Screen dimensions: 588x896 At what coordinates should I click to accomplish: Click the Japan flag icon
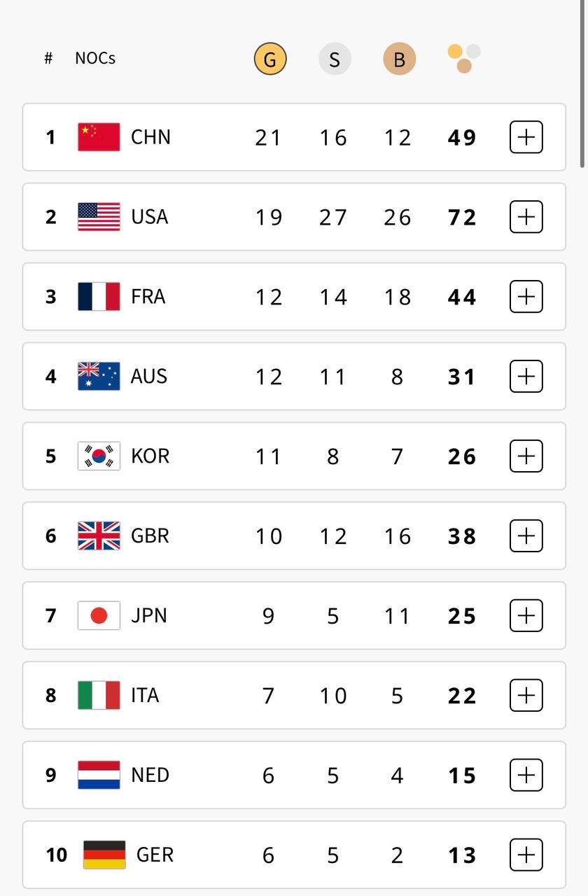[99, 616]
